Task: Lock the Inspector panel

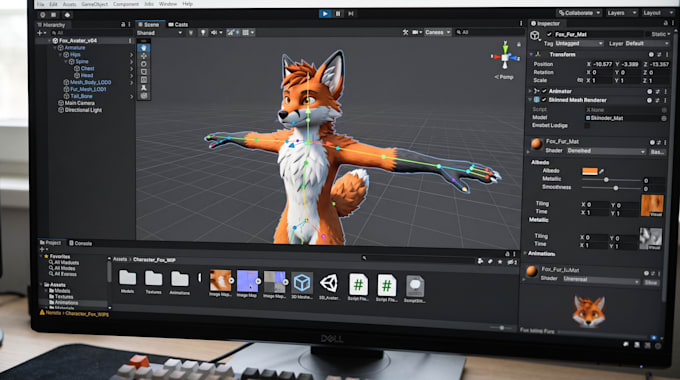Action: coord(666,23)
